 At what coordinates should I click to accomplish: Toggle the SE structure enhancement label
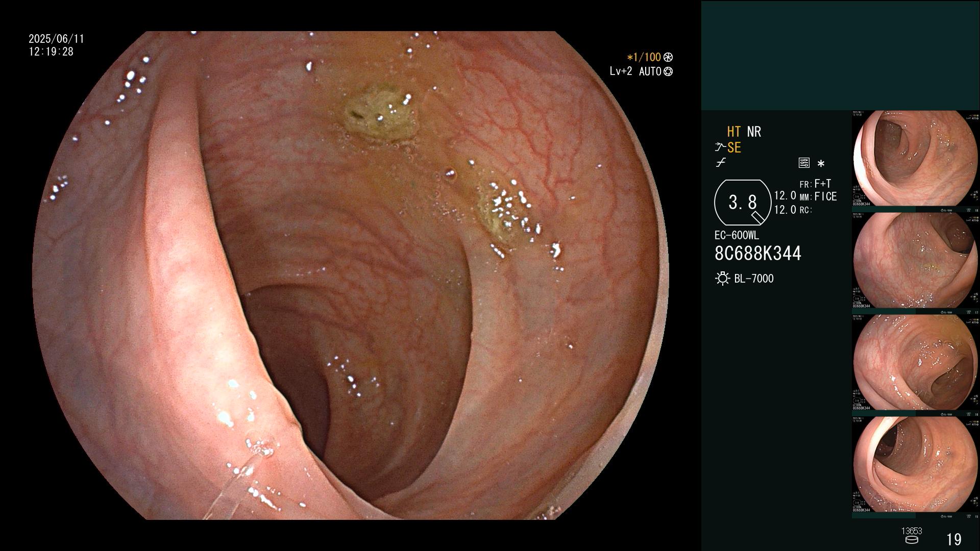(x=734, y=148)
